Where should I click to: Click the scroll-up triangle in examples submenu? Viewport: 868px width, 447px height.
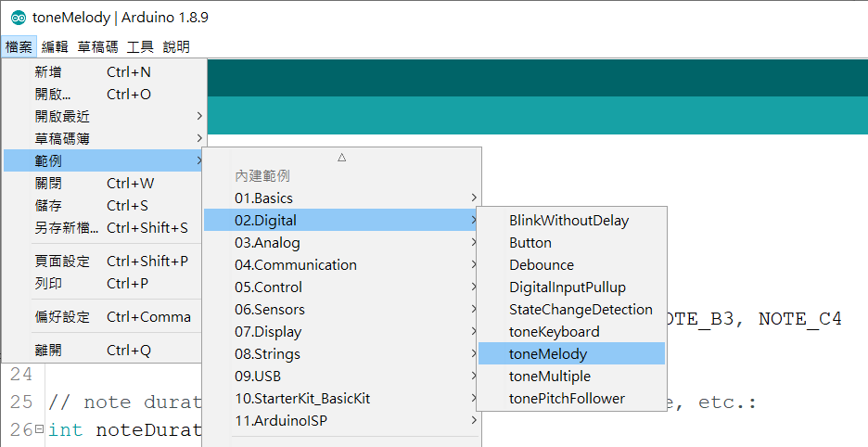pos(341,158)
